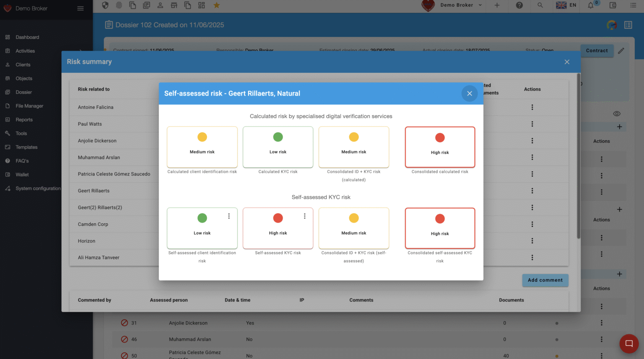Viewport: 644px width, 359px height.
Task: Click the Risk summary panel scrollbar
Action: coord(579,155)
